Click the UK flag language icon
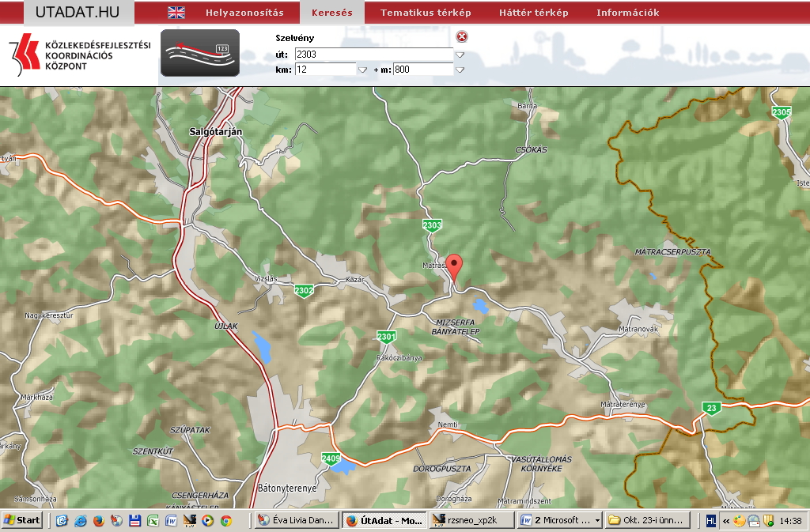This screenshot has width=810, height=532. pos(176,13)
